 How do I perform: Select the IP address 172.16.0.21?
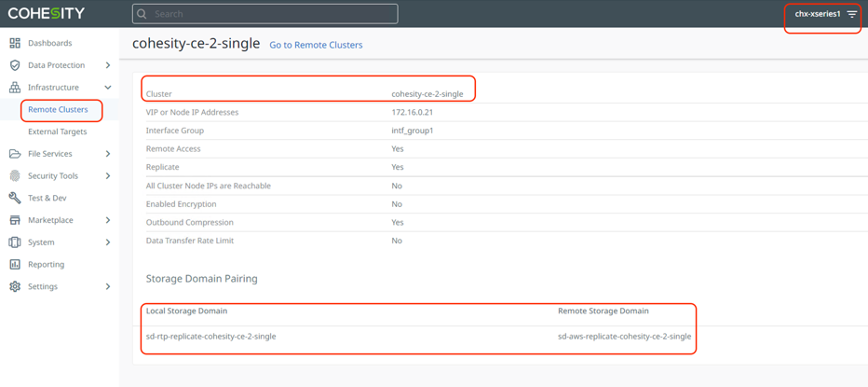point(411,112)
